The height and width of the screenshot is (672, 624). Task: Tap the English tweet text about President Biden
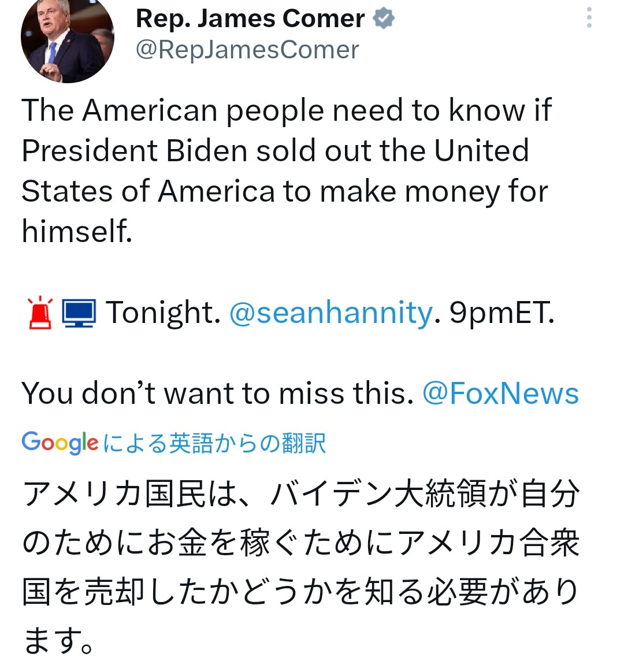[x=287, y=170]
